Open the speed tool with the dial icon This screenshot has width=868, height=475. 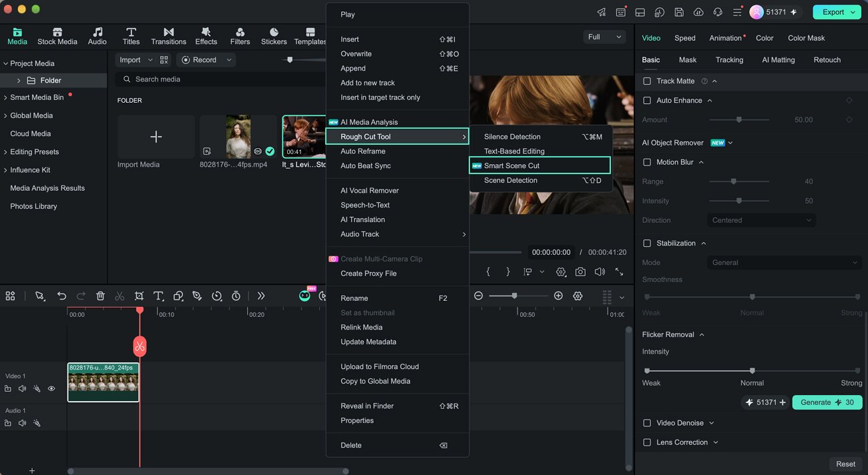click(x=216, y=296)
